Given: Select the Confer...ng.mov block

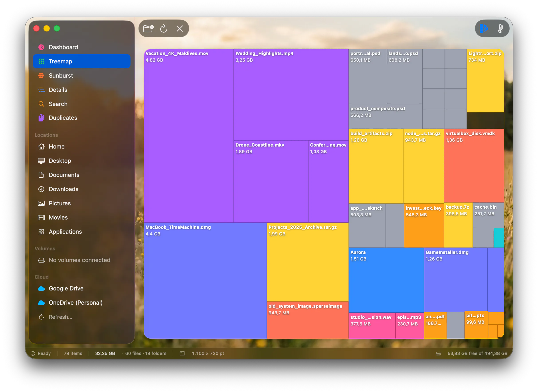Looking at the screenshot, I should (328, 182).
